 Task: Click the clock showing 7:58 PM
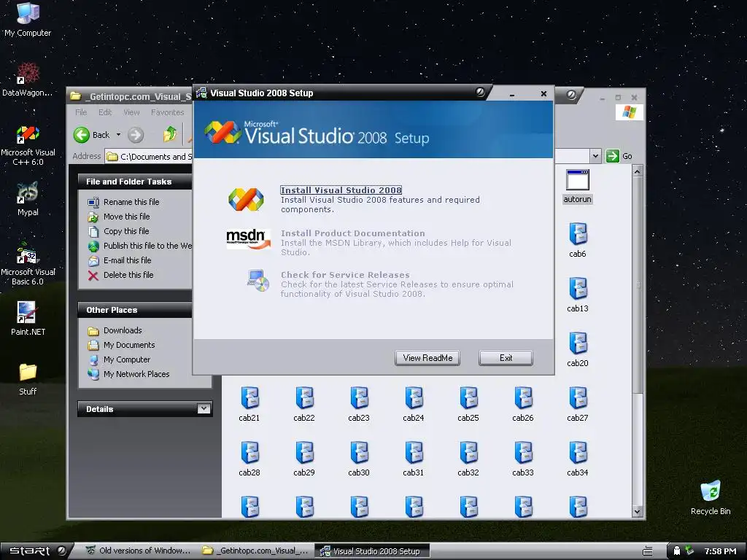pos(720,551)
